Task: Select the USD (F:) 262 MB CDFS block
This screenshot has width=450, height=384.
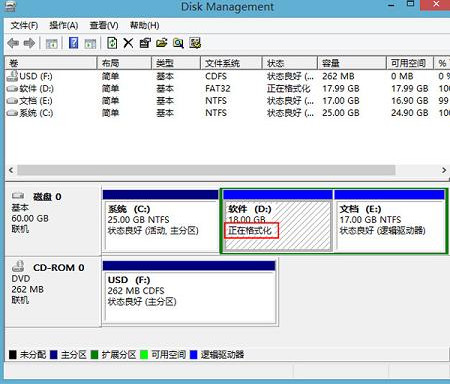Action: click(189, 292)
